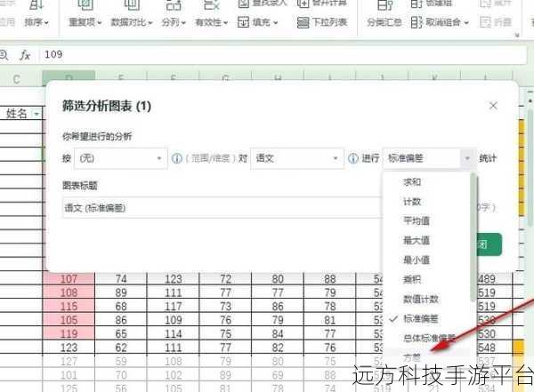Click the pink cell containing 119

point(69,333)
